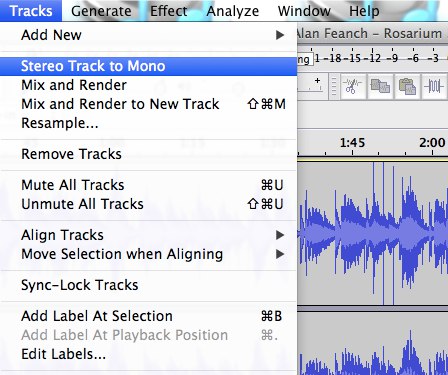
Task: Click the Silence audio toolbar icon
Action: coord(434,86)
